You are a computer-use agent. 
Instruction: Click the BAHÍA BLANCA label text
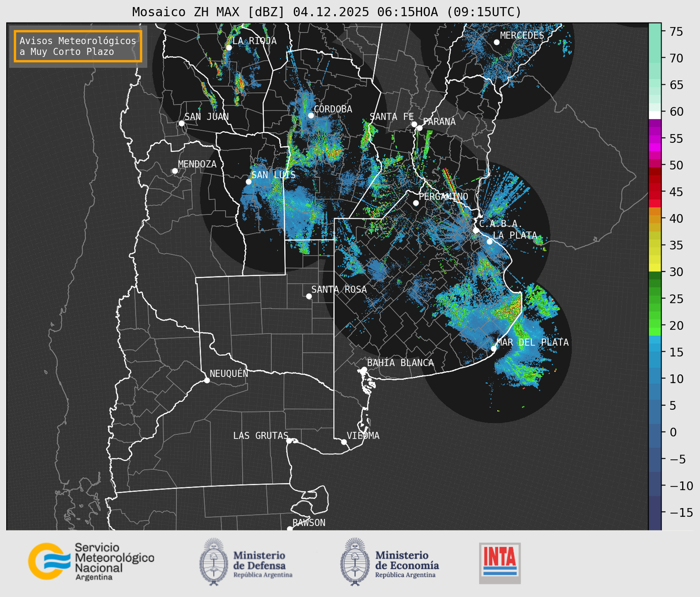tap(400, 363)
